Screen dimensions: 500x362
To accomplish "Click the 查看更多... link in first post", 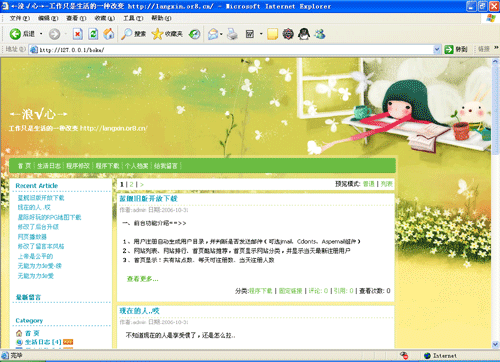I will (143, 279).
